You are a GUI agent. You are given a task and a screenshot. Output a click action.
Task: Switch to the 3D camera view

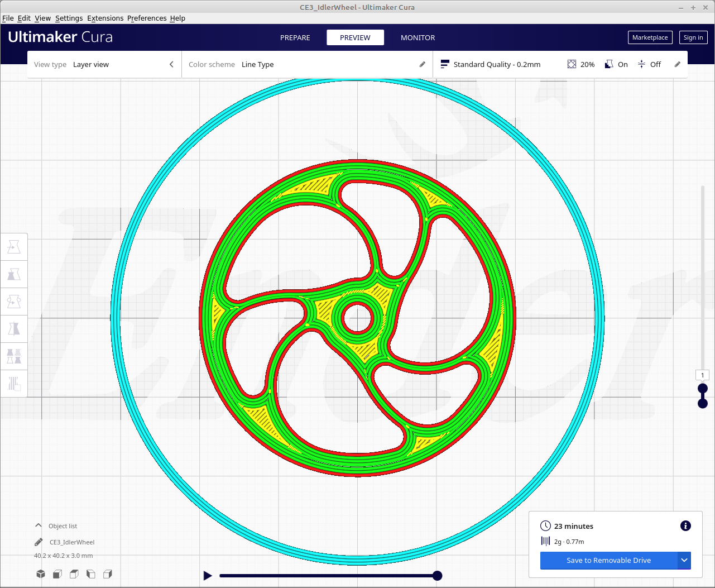pyautogui.click(x=40, y=573)
